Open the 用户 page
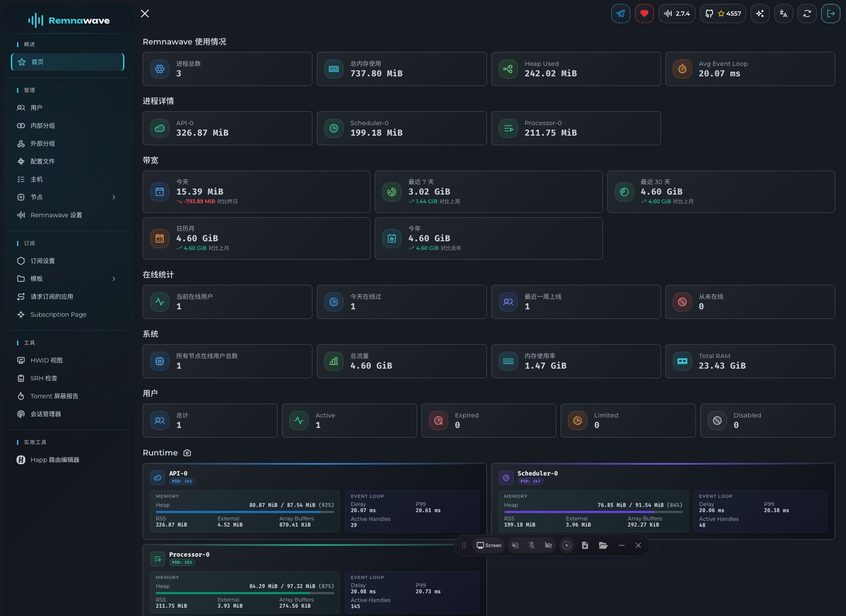Screen dimensions: 846x616 (68, 108)
